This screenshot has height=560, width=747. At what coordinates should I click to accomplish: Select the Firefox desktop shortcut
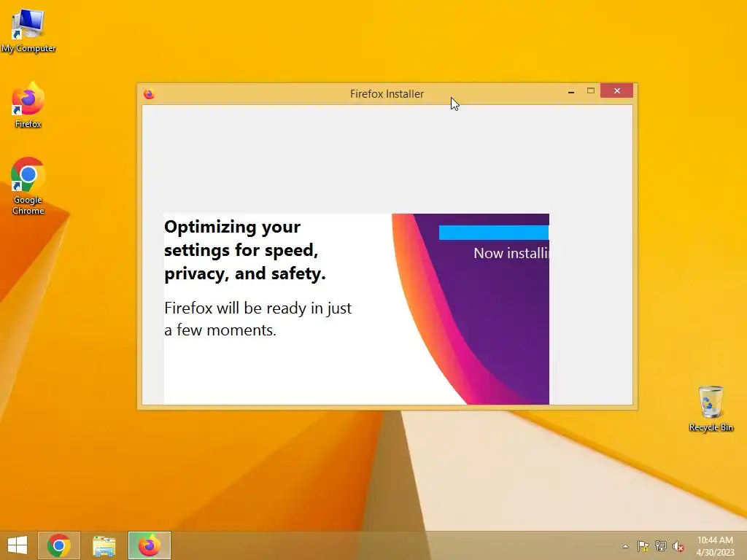[28, 106]
